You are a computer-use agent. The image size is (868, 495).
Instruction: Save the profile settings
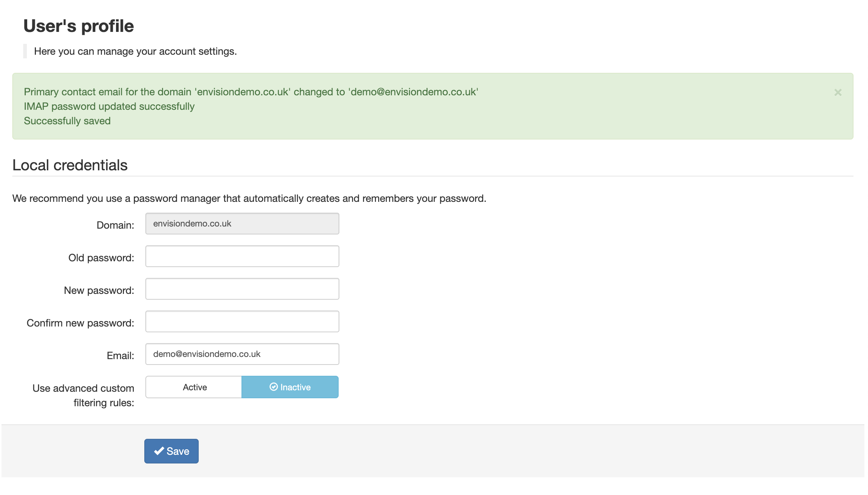pos(171,451)
